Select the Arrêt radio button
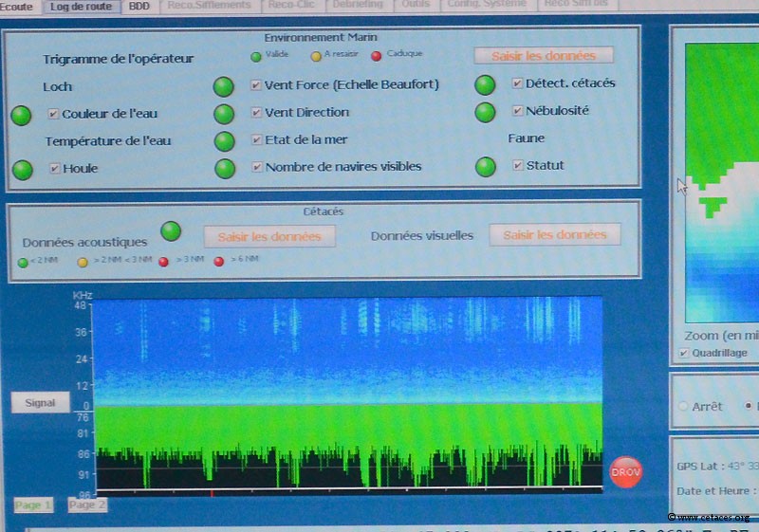Viewport: 759px width, 532px height. 682,406
